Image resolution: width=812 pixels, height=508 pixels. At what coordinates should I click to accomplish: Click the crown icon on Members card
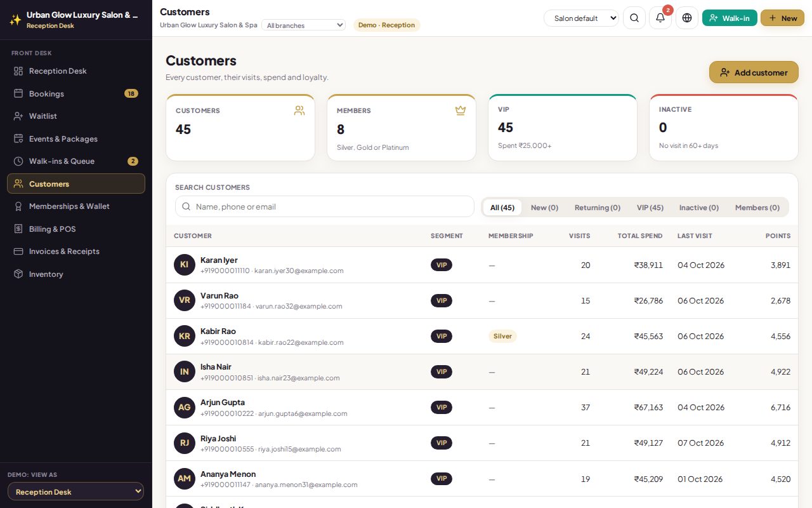(461, 110)
